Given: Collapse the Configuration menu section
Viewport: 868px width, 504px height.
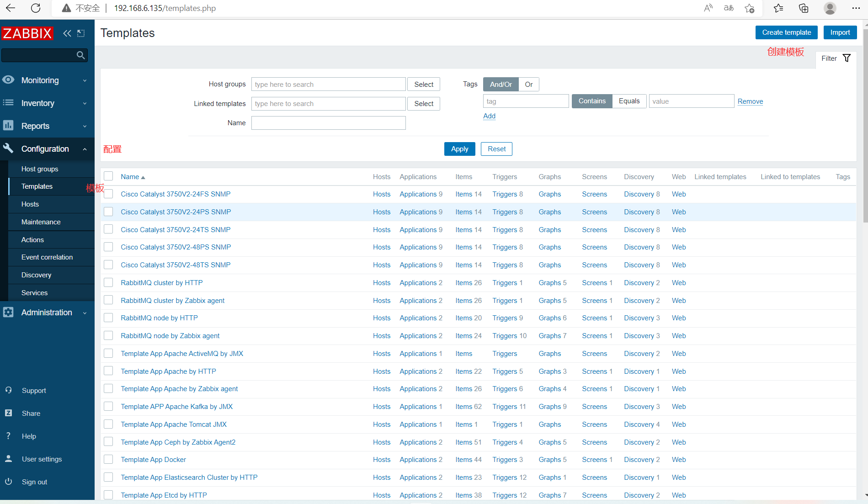Looking at the screenshot, I should pos(47,149).
